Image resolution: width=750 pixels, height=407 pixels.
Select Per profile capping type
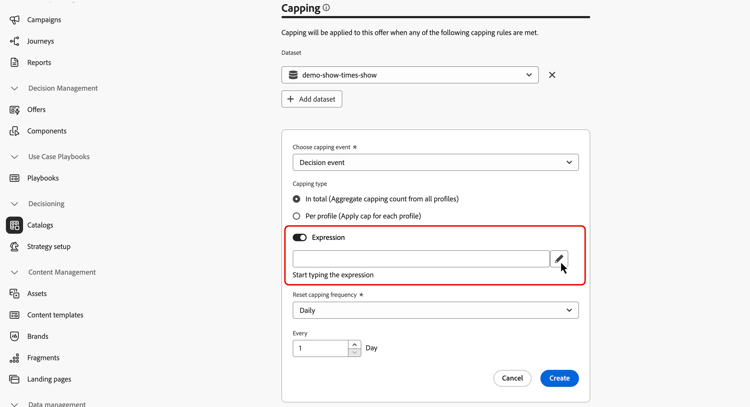coord(296,216)
